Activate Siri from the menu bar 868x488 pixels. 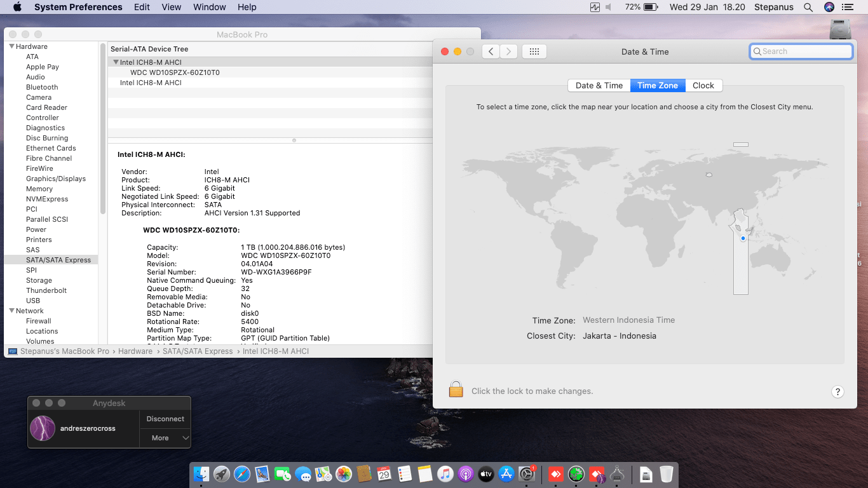[829, 7]
